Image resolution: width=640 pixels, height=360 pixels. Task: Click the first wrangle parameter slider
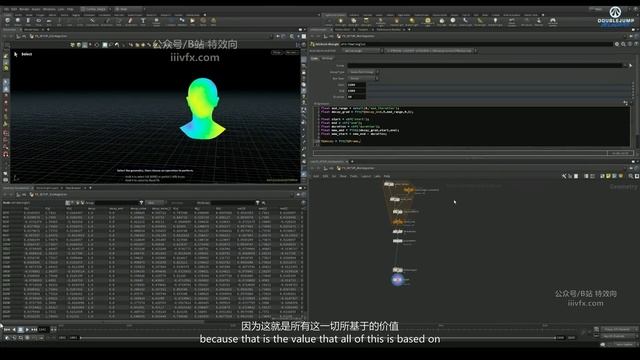point(499,84)
